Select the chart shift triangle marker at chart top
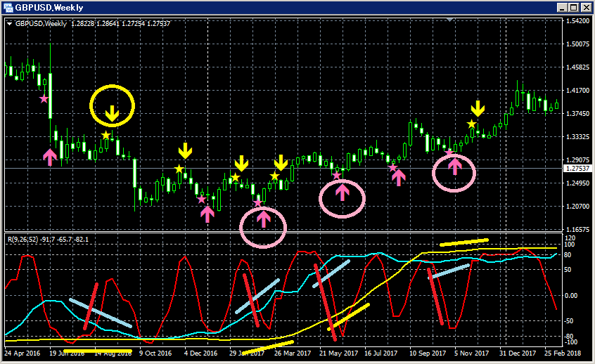Image resolution: width=595 pixels, height=364 pixels. click(x=449, y=20)
